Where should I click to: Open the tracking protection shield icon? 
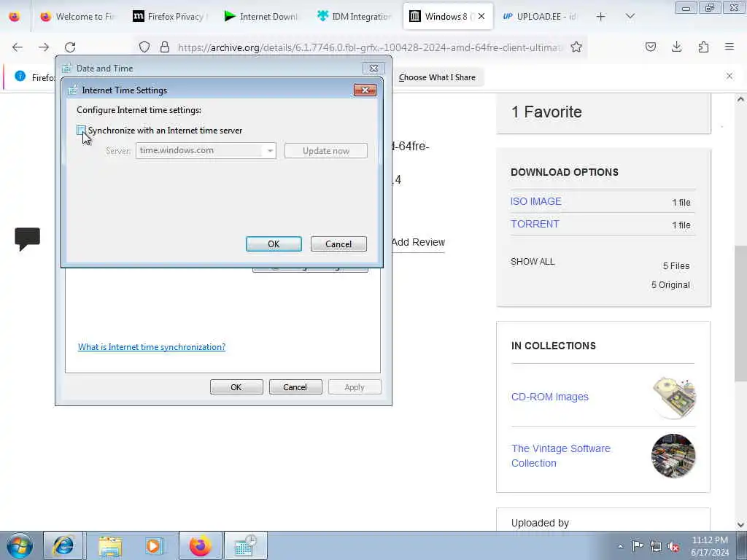tap(144, 47)
